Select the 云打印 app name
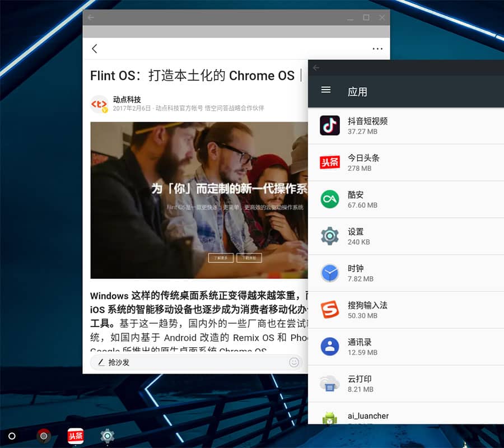Viewport: 504px width, 448px height. 360,379
